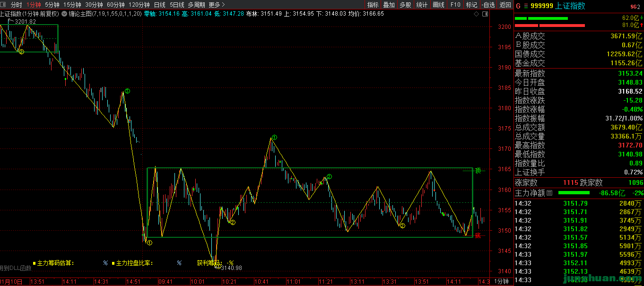Click the 涨家数 count 1115
This screenshot has width=644, height=286.
tap(570, 182)
